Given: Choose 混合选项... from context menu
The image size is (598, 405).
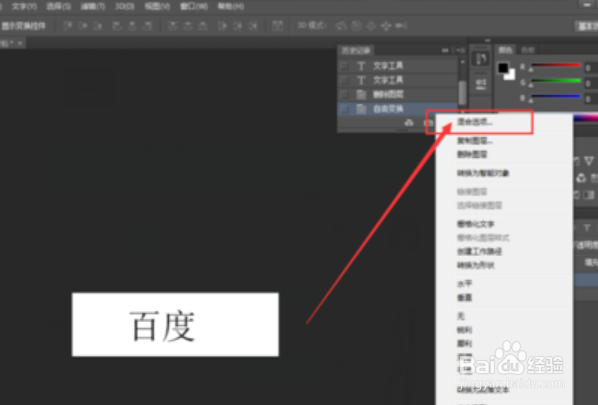Looking at the screenshot, I should tap(504, 122).
